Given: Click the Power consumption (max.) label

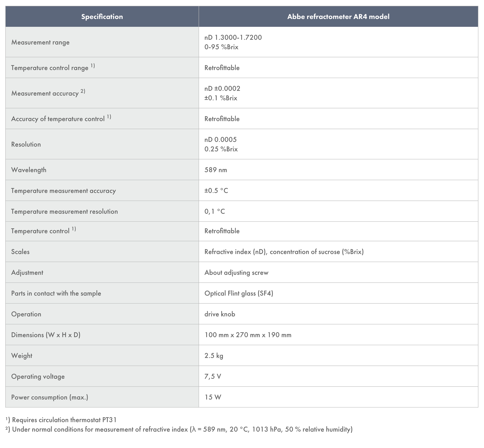Looking at the screenshot, I should point(50,397).
